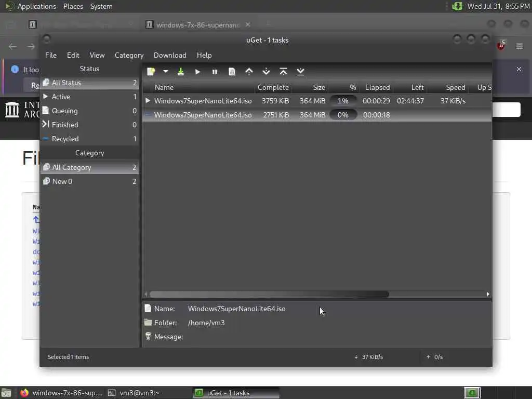The image size is (532, 399).
Task: Click the New Download toolbar icon
Action: [151, 72]
